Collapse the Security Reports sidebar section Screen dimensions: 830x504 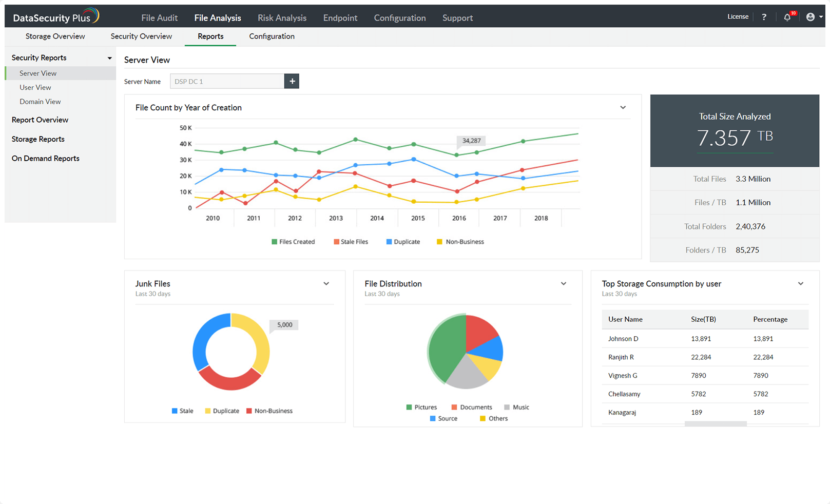click(109, 58)
